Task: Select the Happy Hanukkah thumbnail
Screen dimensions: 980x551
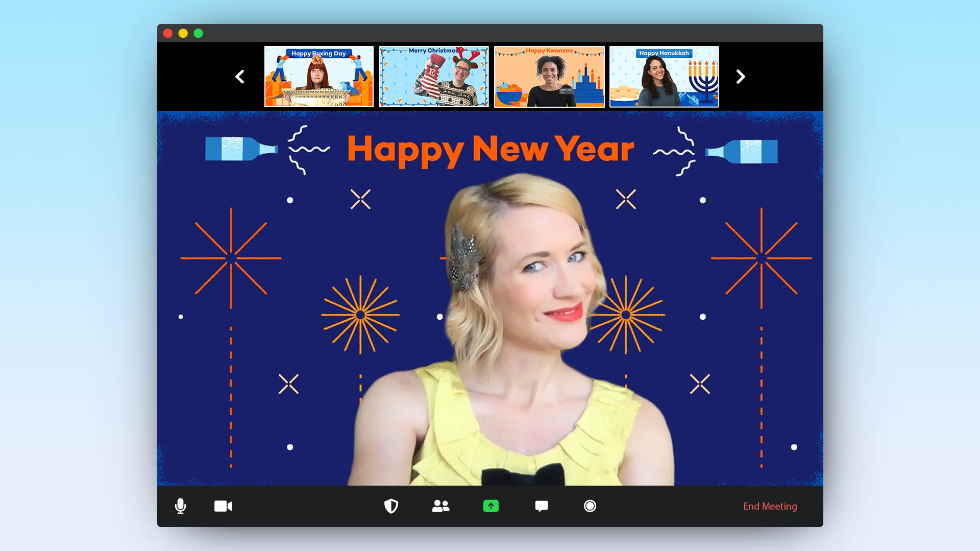Action: [664, 77]
